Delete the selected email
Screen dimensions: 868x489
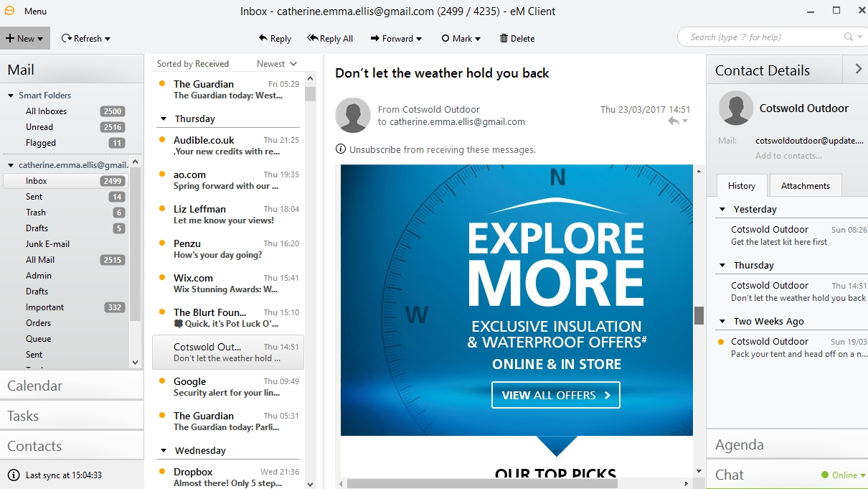pyautogui.click(x=517, y=38)
